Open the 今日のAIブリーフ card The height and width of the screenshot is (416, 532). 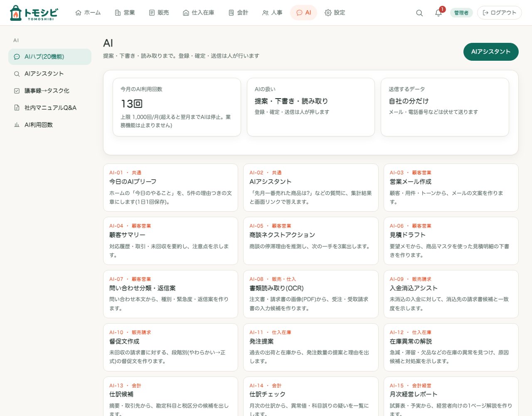click(x=170, y=188)
